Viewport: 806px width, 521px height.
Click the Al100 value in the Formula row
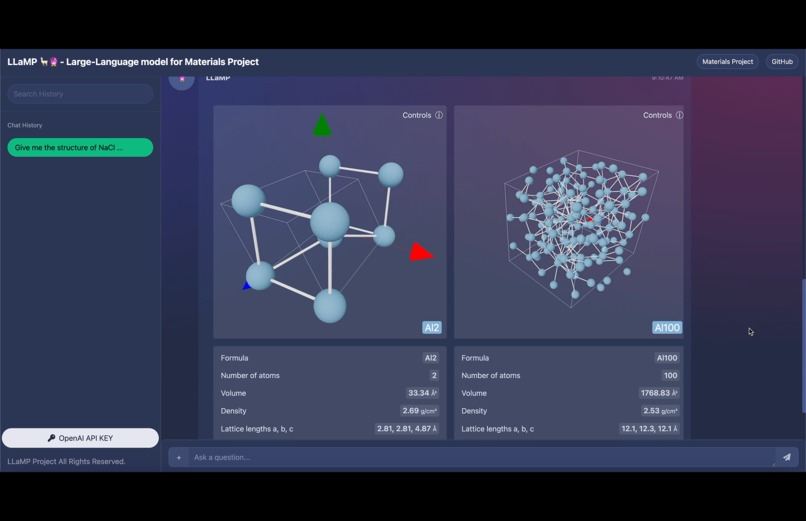point(667,358)
